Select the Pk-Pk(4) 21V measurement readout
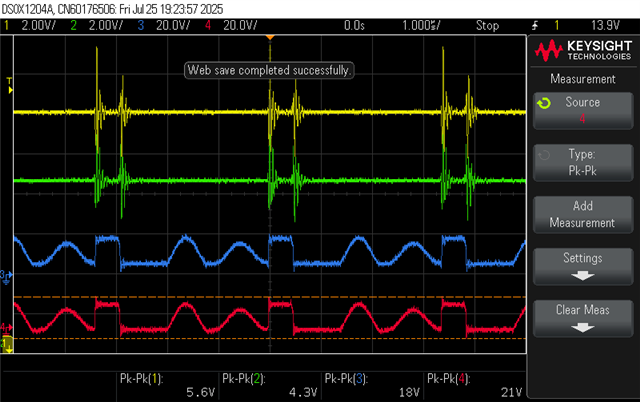 [475, 385]
